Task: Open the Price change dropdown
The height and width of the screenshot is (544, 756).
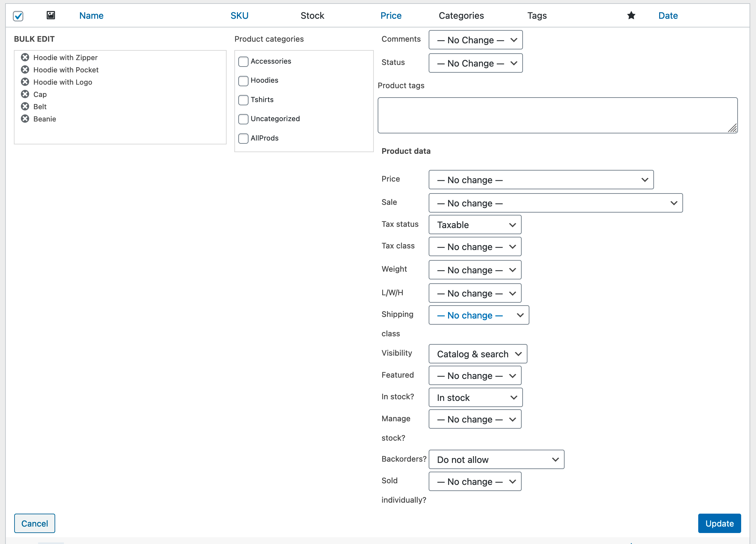Action: [540, 180]
